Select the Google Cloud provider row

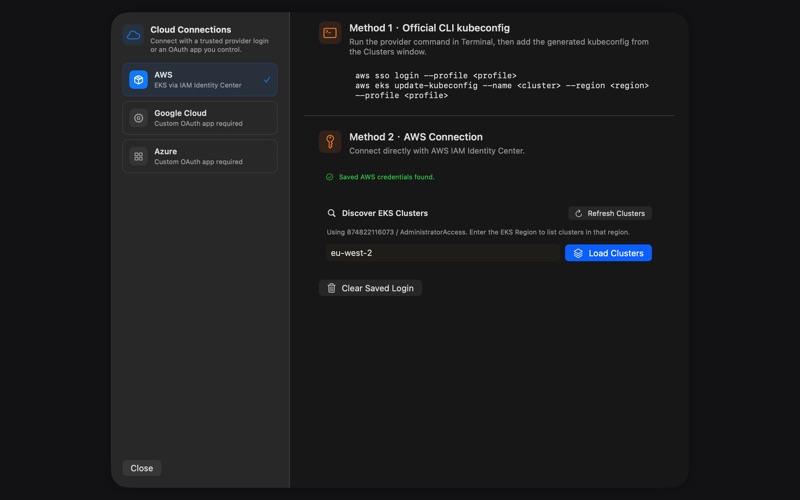(200, 118)
